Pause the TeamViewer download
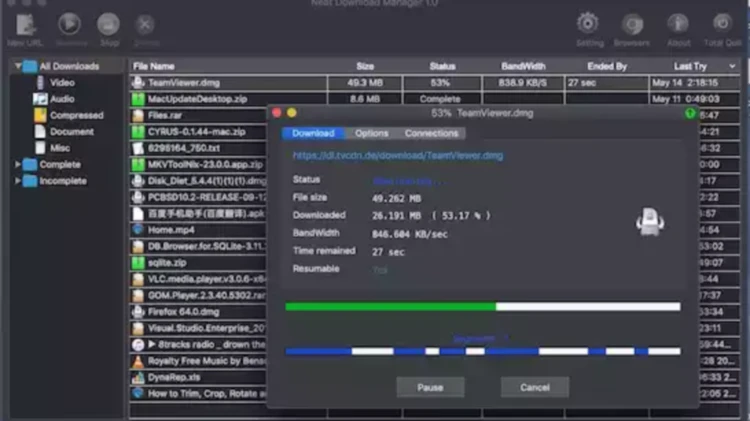750x421 pixels. 430,387
